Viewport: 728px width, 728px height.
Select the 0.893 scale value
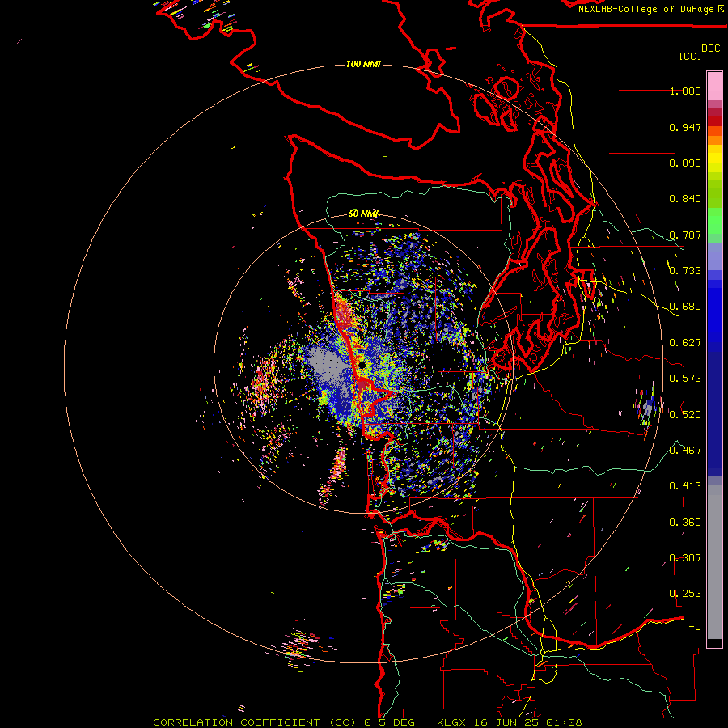(685, 163)
